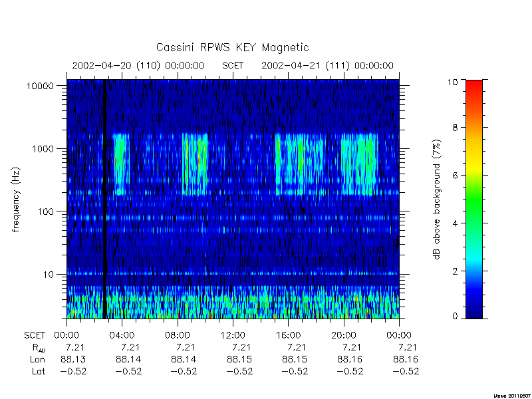Select the Lon value 88.13

(73, 359)
